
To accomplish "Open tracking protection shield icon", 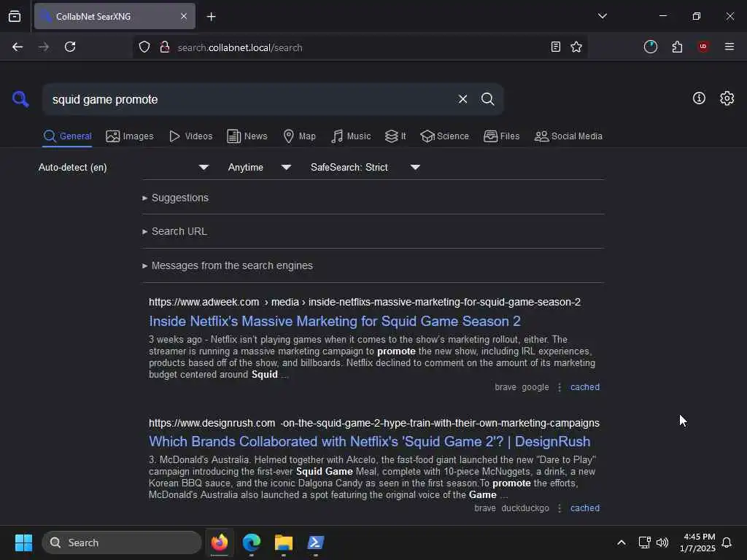I will [144, 47].
